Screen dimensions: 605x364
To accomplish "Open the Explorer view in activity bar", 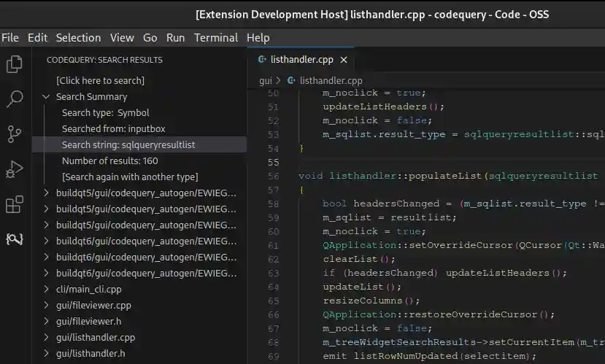I will pos(14,64).
